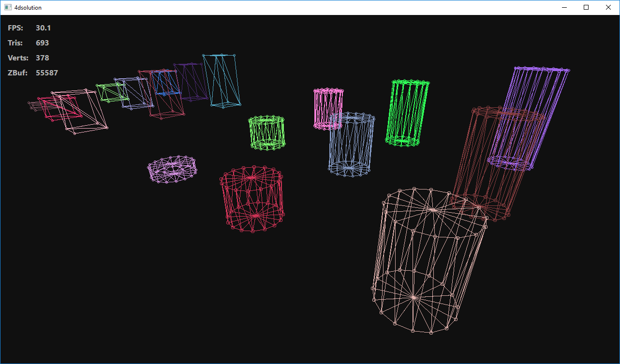Click the Tris count 693

[x=42, y=43]
